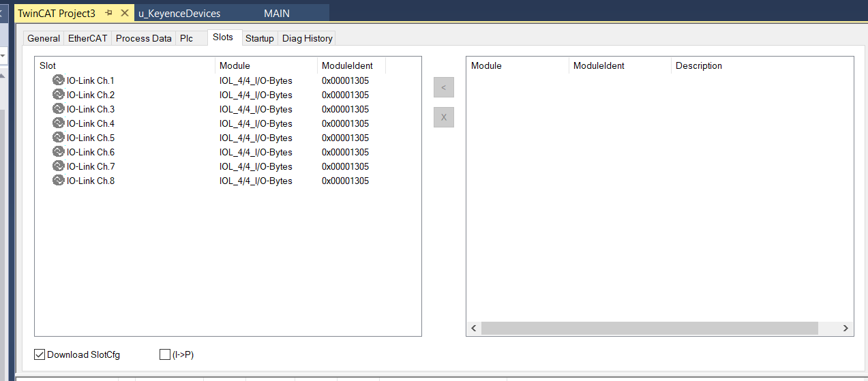This screenshot has width=868, height=381.
Task: Open the Diag History tab
Action: coord(307,38)
